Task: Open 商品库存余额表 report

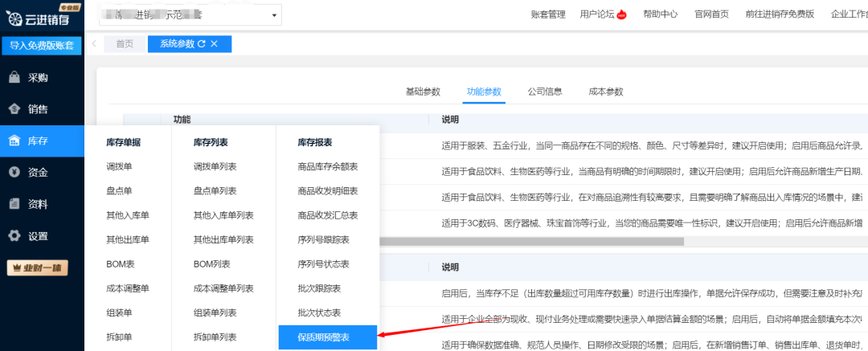Action: [x=328, y=166]
